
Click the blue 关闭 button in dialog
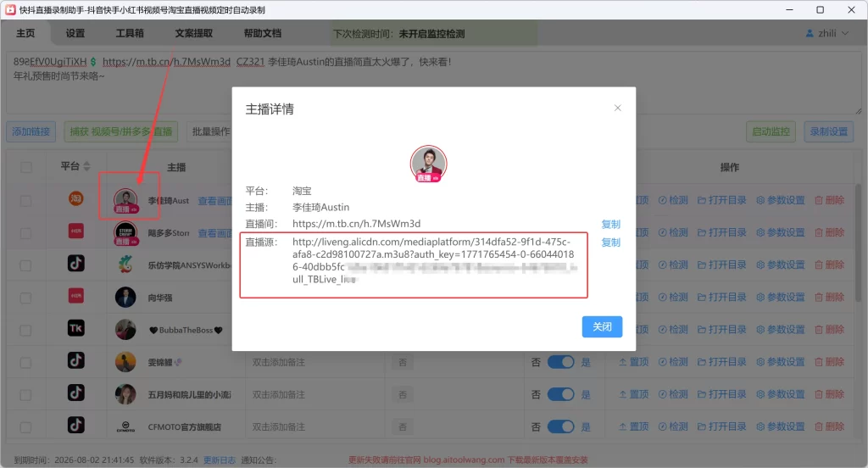click(603, 326)
